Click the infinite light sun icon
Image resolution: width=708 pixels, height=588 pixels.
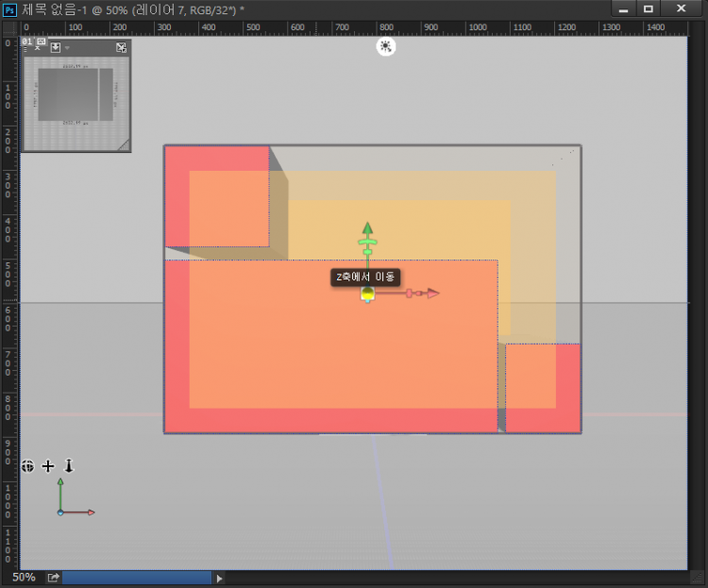pyautogui.click(x=385, y=46)
